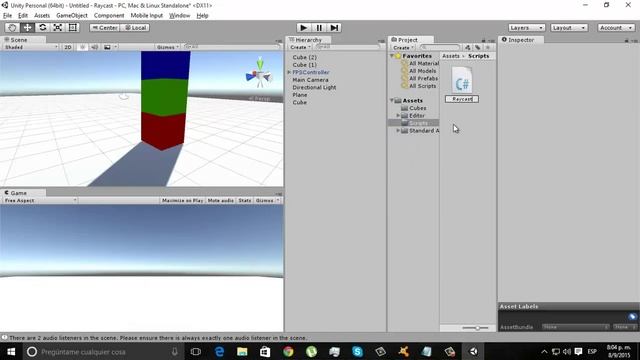Image resolution: width=640 pixels, height=360 pixels.
Task: Toggle scene lighting
Action: [x=82, y=47]
